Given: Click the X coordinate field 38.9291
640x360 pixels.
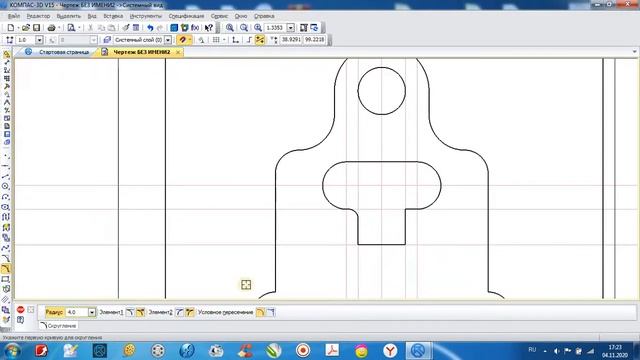Looking at the screenshot, I should pos(291,40).
